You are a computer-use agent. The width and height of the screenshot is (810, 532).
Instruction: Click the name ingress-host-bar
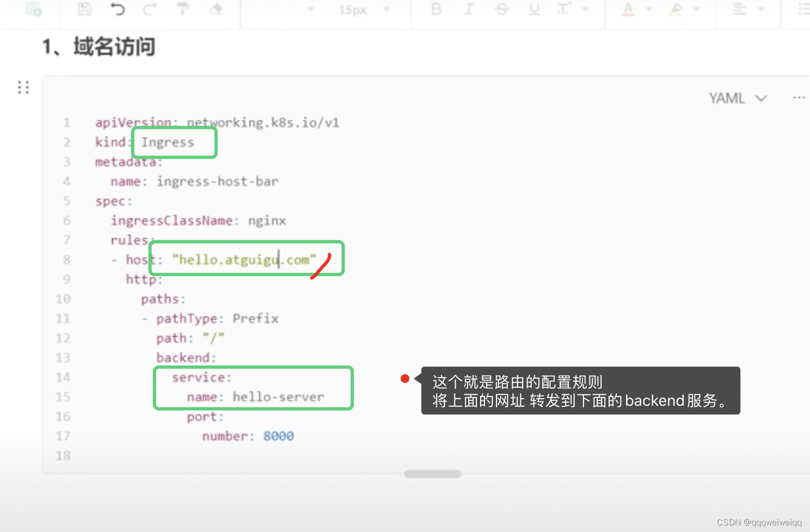(217, 181)
